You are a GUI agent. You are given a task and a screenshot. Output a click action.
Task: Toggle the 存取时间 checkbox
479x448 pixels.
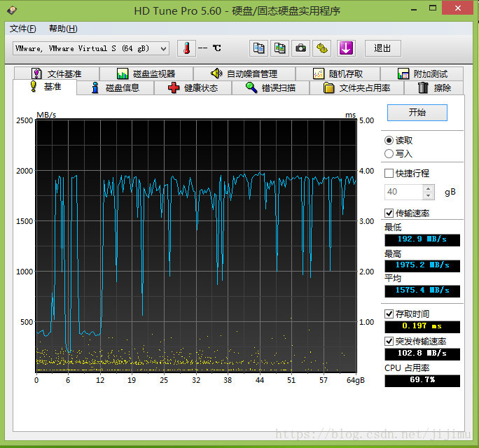point(389,314)
